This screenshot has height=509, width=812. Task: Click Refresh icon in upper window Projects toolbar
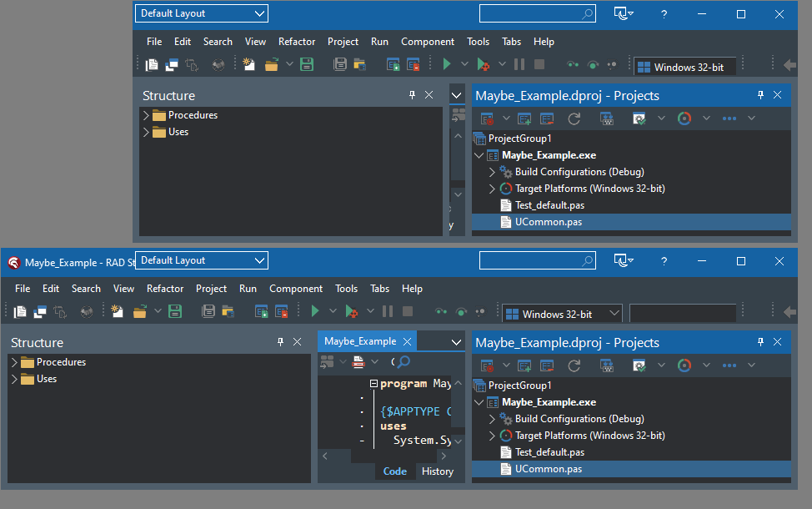(574, 118)
